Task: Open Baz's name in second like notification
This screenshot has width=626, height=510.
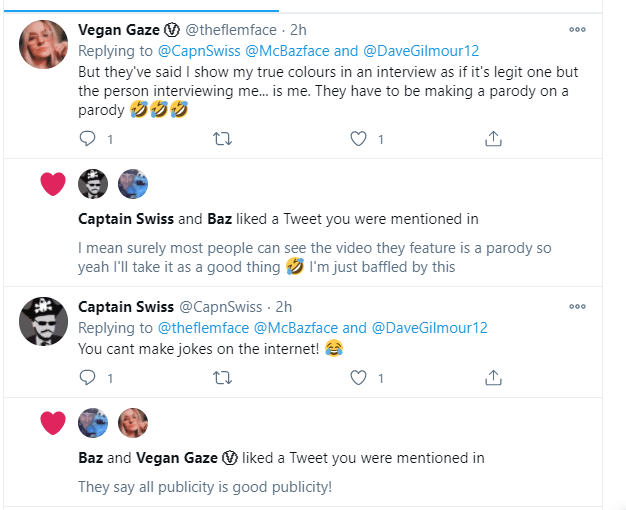Action: (x=89, y=458)
